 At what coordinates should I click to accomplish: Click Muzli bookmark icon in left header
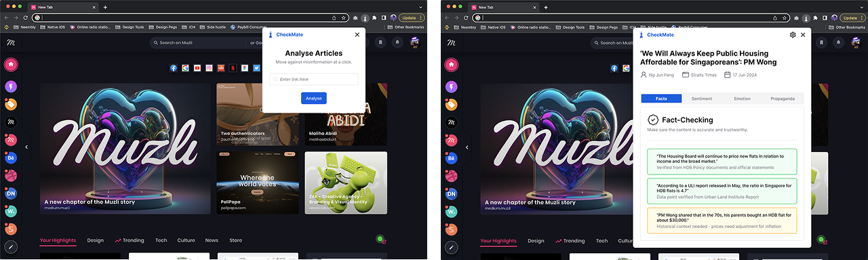click(380, 42)
